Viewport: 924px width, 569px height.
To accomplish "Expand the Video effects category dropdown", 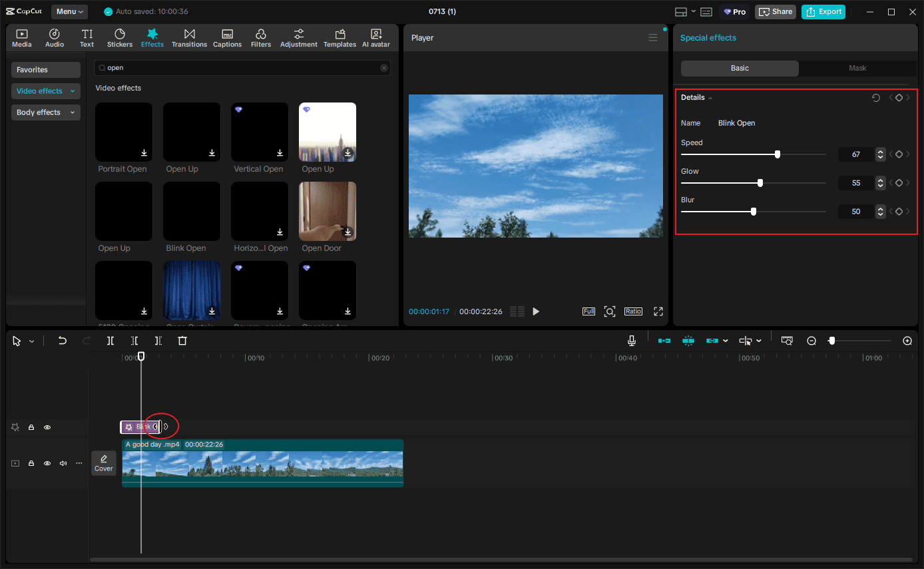I will click(46, 91).
